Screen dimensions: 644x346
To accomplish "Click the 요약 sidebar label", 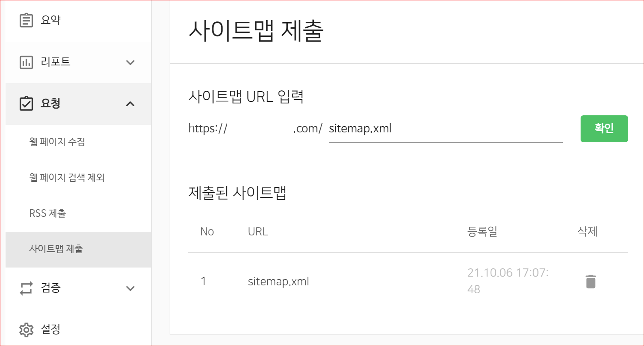I will coord(50,20).
